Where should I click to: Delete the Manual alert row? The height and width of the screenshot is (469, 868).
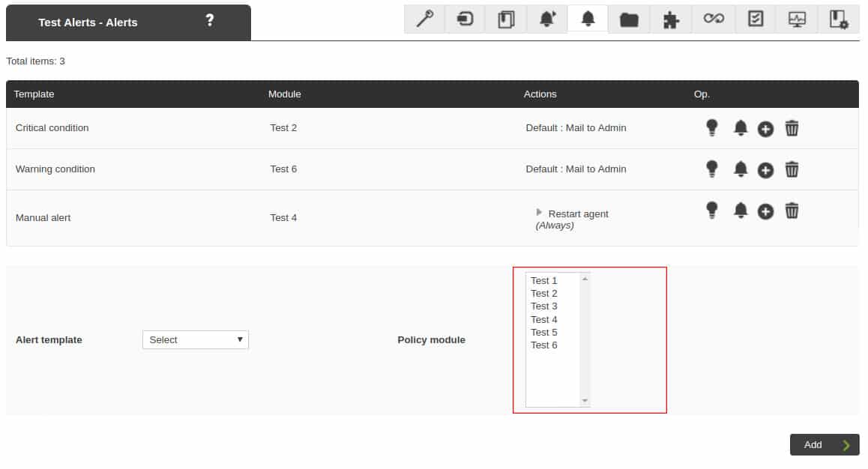(792, 211)
